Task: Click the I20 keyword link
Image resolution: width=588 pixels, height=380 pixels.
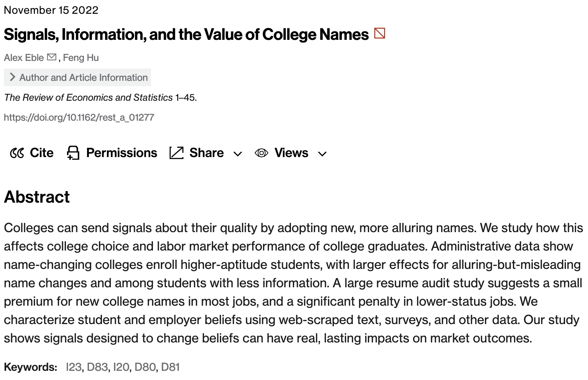Action: coord(121,367)
